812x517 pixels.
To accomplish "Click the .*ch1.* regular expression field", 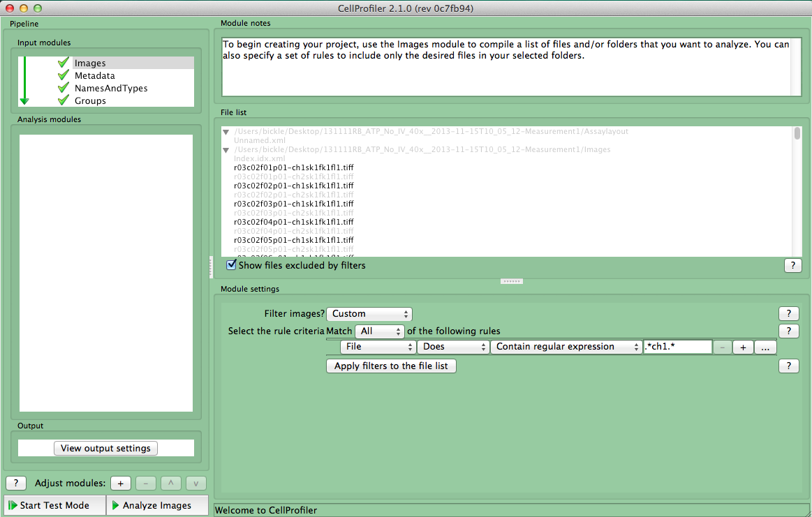I will (x=677, y=347).
